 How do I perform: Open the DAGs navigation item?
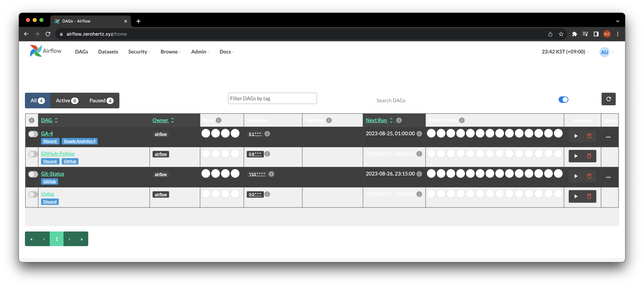(82, 52)
